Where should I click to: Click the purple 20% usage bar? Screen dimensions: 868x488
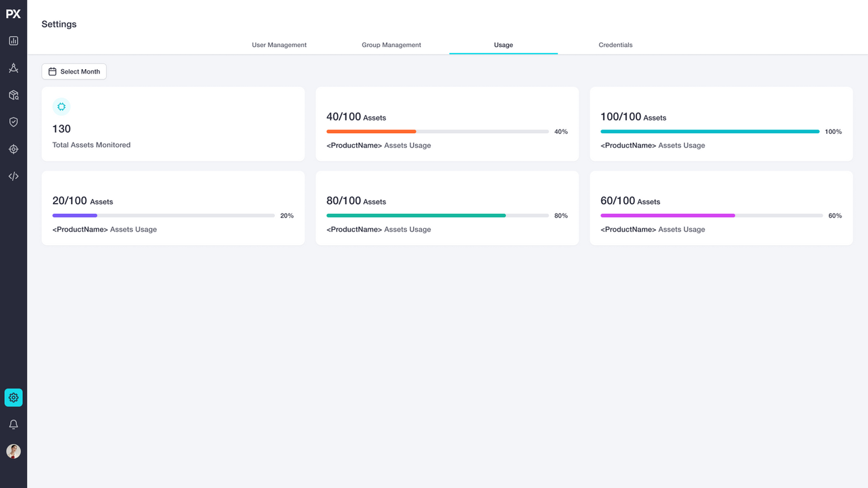click(x=163, y=215)
